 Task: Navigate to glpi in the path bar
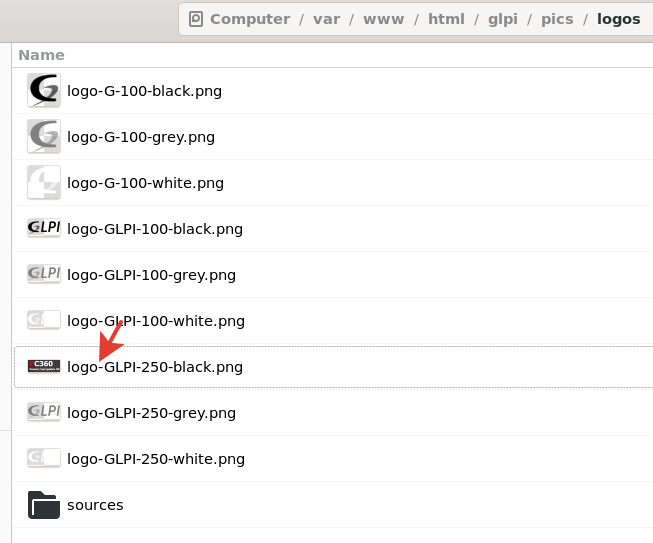(503, 20)
